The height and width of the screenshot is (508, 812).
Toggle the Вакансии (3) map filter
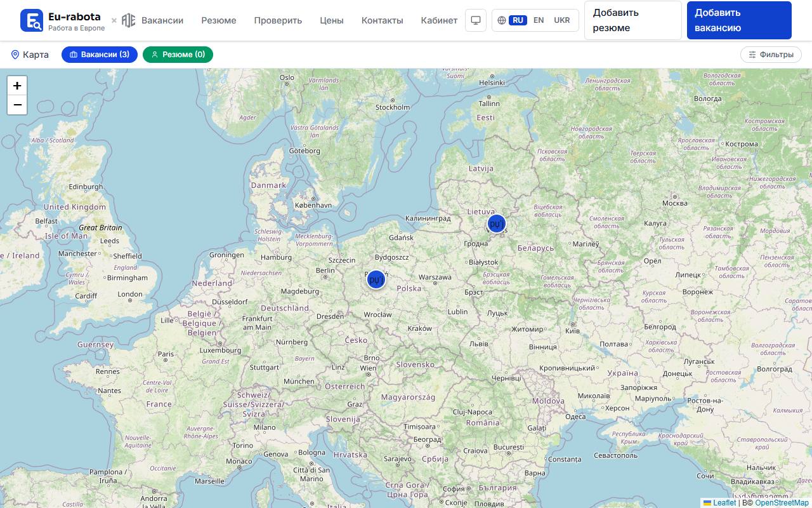coord(100,55)
